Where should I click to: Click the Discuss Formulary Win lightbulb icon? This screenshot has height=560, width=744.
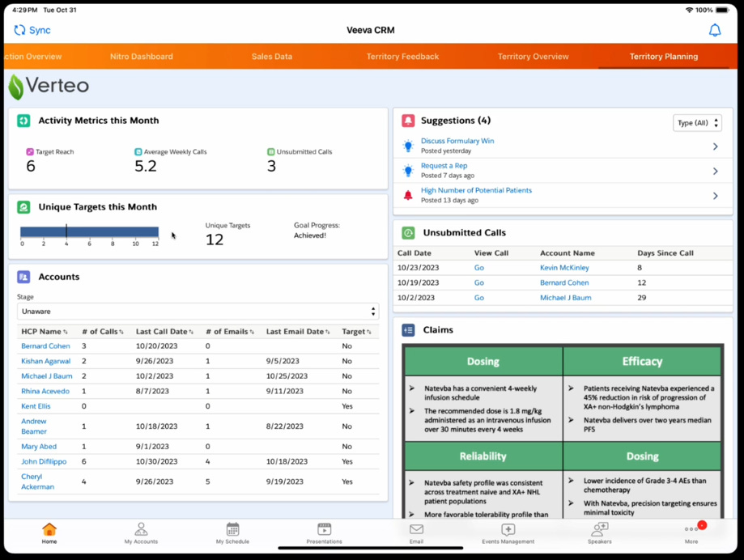[x=408, y=146]
